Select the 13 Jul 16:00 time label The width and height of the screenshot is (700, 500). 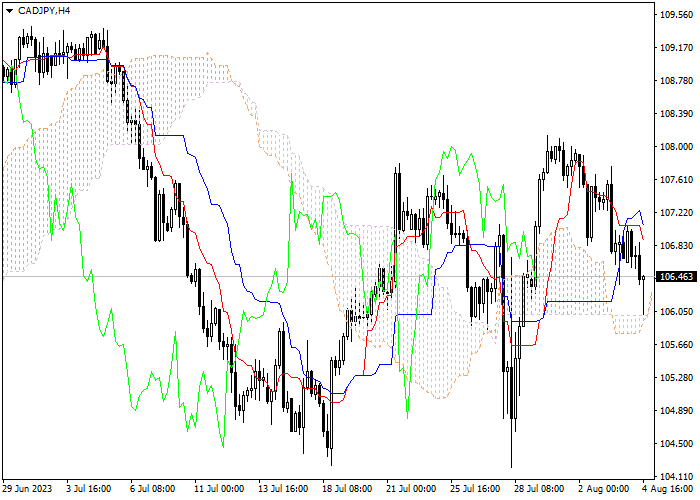(283, 488)
